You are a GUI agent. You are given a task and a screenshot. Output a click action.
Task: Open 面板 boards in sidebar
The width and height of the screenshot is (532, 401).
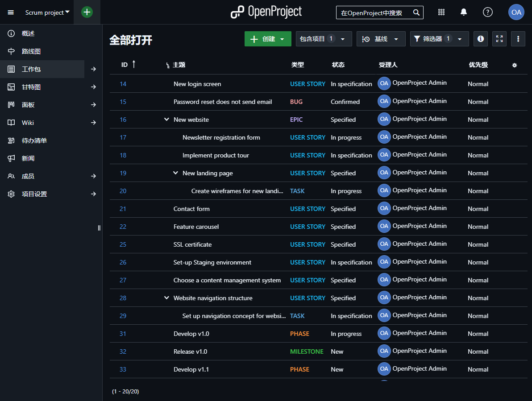[x=28, y=105]
